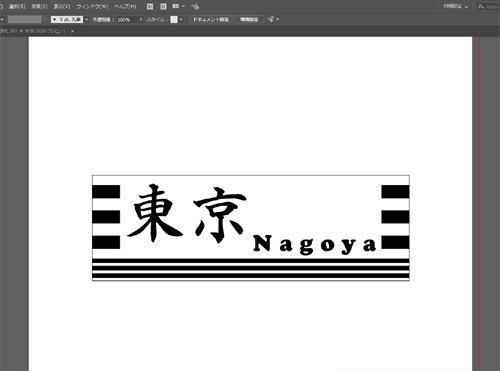Select the 5 pt. 丸筆 brush definition
Viewport: 500px width, 371px height.
click(x=67, y=20)
